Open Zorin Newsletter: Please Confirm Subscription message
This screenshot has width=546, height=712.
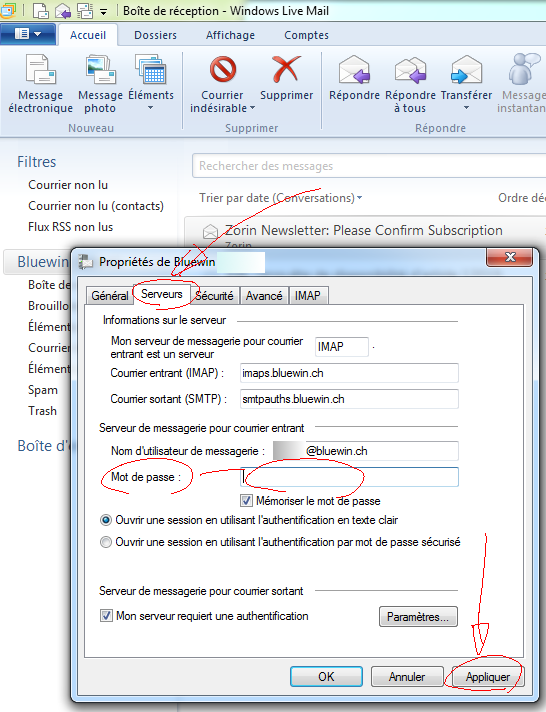(x=363, y=231)
